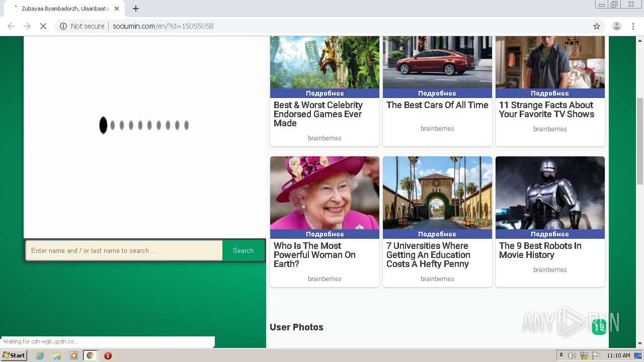Click the RoboCop thumbnail image

click(x=550, y=193)
